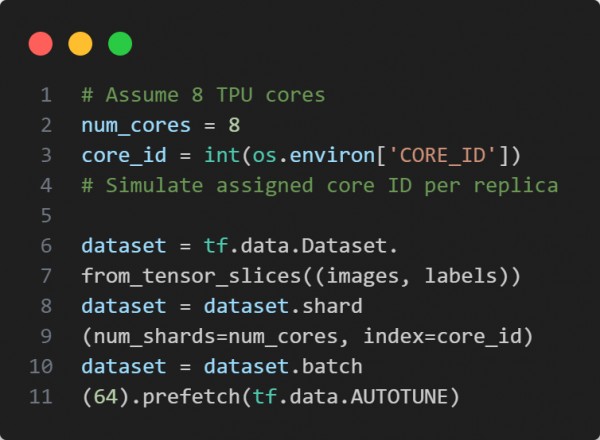Click the shard method on line 8
Image resolution: width=600 pixels, height=440 pixels.
click(x=332, y=306)
